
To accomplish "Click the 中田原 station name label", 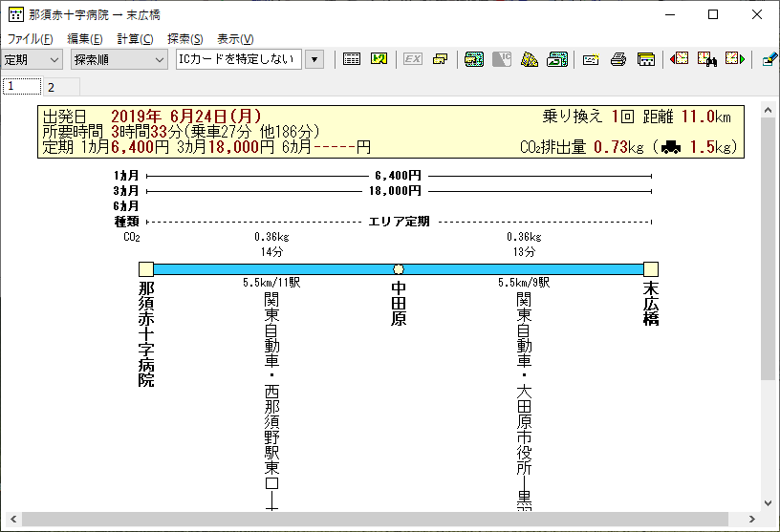I will pos(399,304).
